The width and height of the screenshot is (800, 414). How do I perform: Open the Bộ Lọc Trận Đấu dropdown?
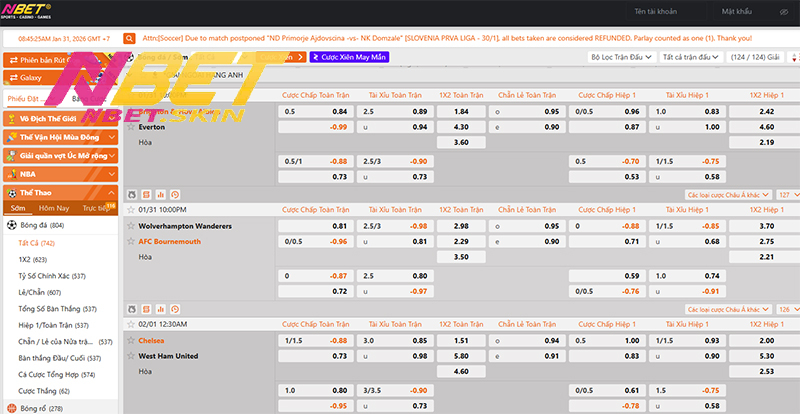coord(622,58)
